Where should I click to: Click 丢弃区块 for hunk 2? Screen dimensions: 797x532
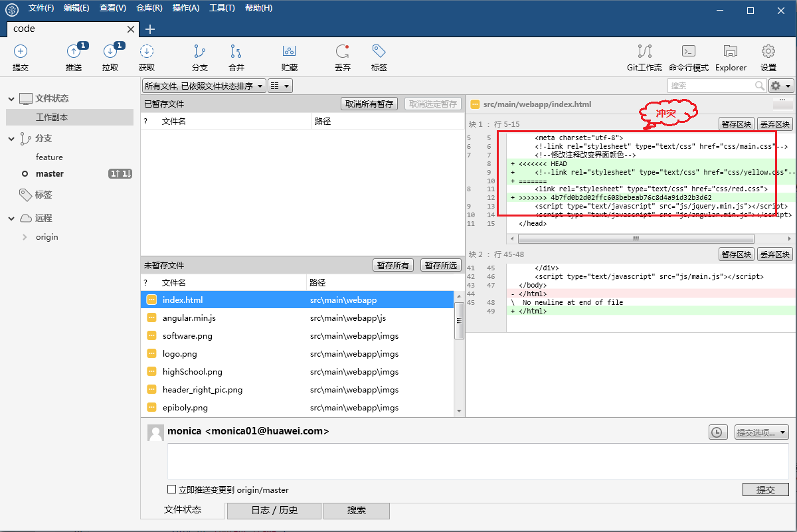tap(775, 254)
